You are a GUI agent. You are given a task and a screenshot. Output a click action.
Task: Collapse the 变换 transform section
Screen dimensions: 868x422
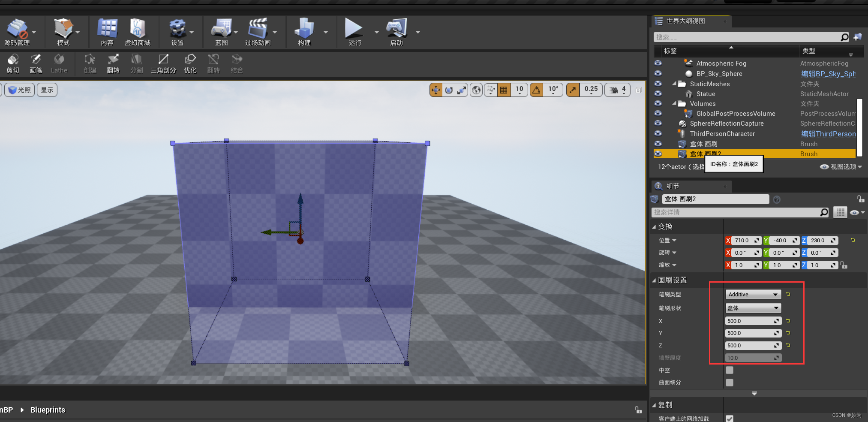654,227
